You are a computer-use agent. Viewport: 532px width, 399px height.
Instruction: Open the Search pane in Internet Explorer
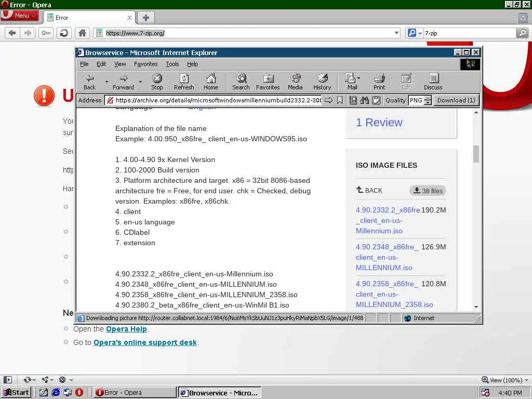[241, 82]
